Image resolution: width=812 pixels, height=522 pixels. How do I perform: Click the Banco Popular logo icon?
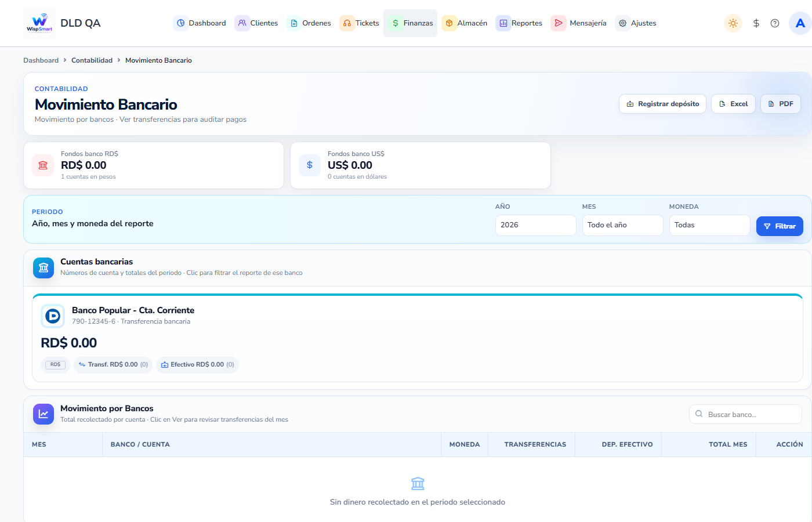[x=53, y=316]
